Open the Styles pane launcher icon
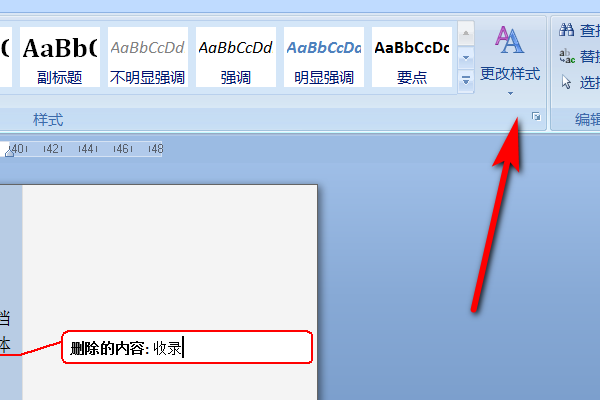 coord(536,117)
